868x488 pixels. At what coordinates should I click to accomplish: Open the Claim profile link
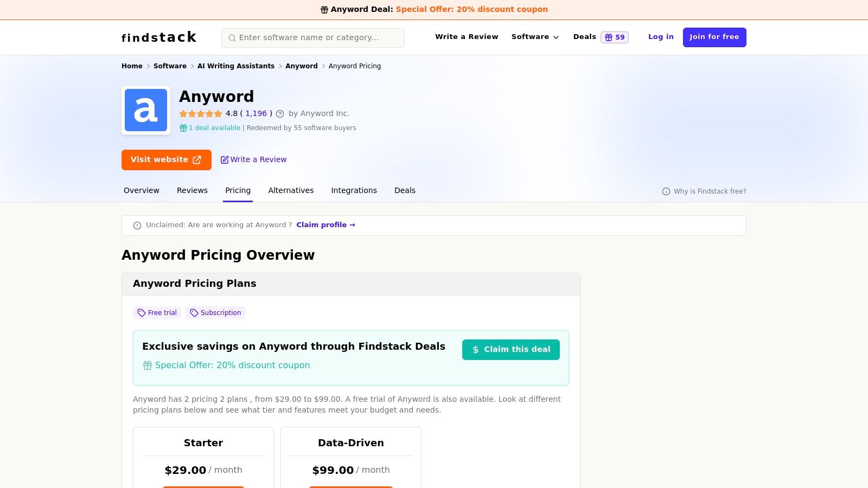click(x=325, y=225)
